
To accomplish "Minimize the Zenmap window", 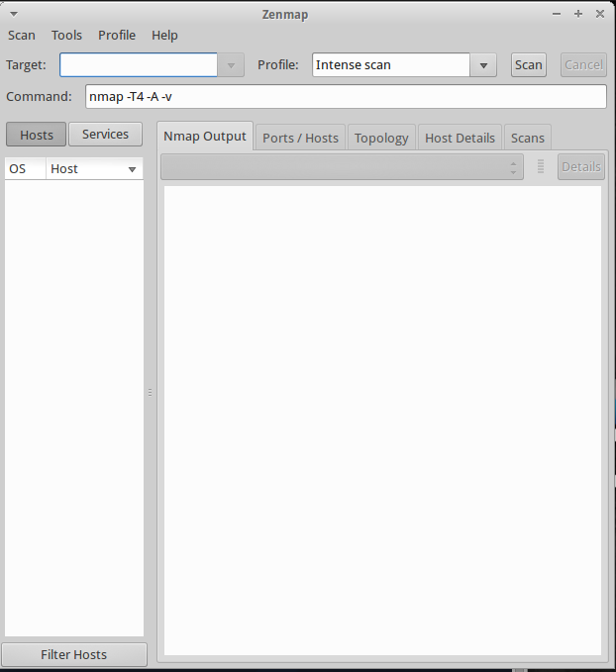I will (x=557, y=14).
